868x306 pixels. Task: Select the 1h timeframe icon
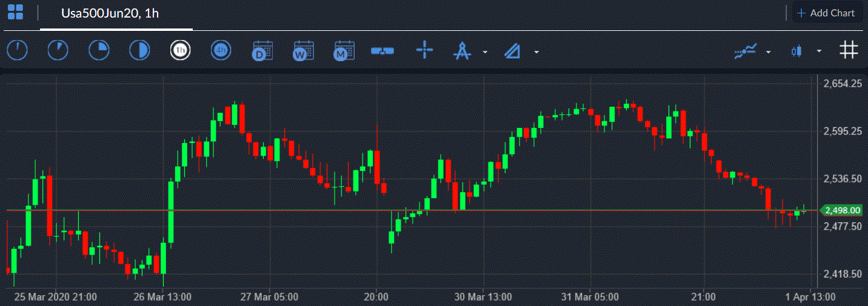pyautogui.click(x=180, y=51)
